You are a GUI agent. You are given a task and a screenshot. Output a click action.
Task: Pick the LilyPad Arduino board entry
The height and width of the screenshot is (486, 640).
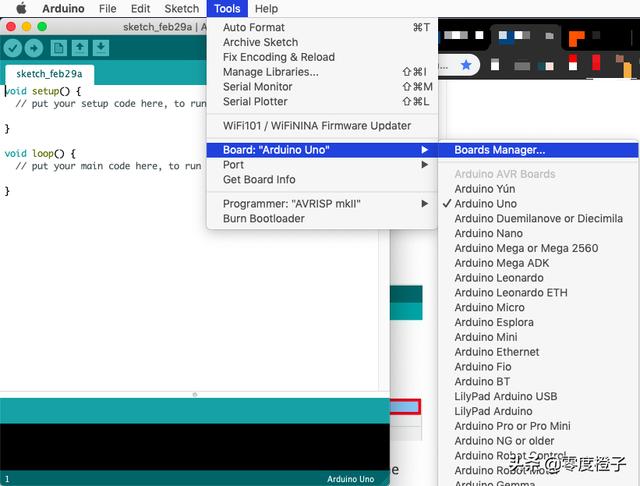pyautogui.click(x=538, y=411)
